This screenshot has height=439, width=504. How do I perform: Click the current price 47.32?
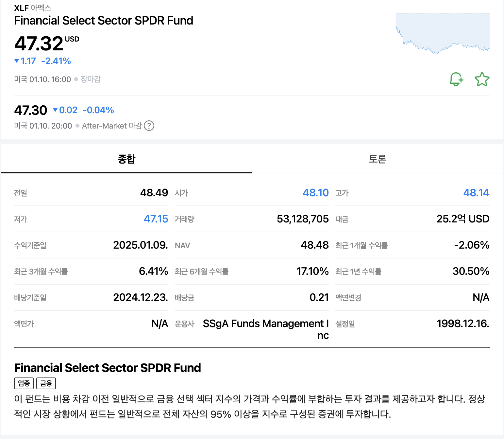(x=39, y=44)
